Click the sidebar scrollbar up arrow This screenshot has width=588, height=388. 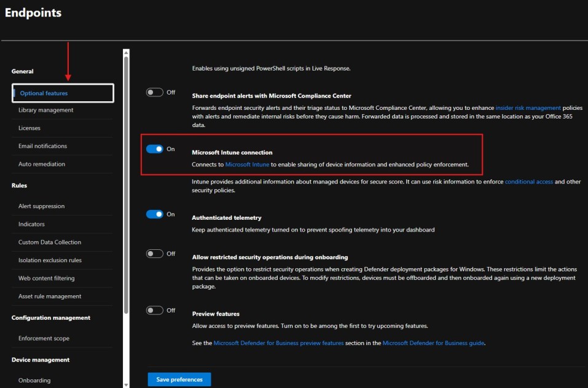tap(126, 52)
